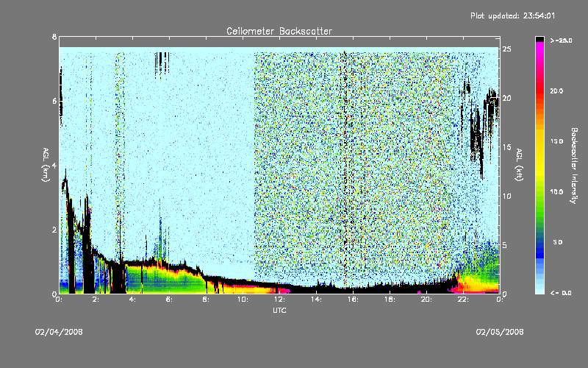The height and width of the screenshot is (368, 588).
Task: Click the black top segment of the colorbar
Action: pos(539,39)
